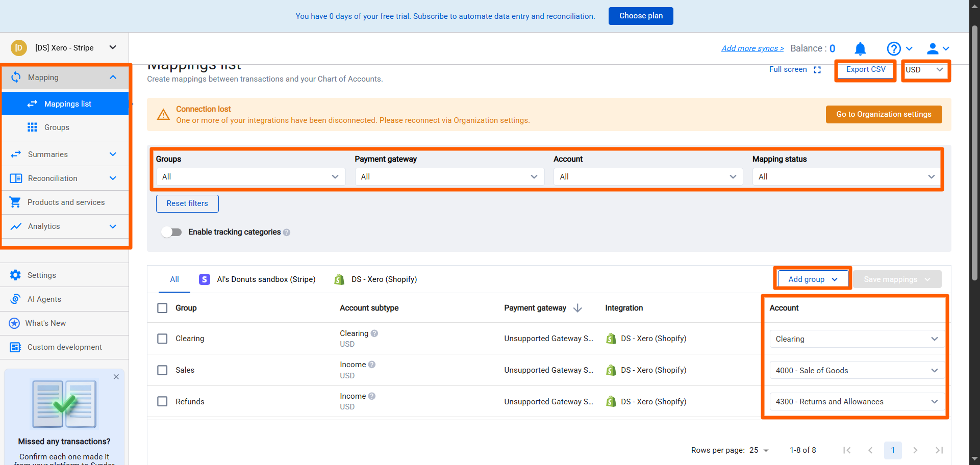
Task: Toggle Enable tracking categories switch
Action: tap(171, 232)
